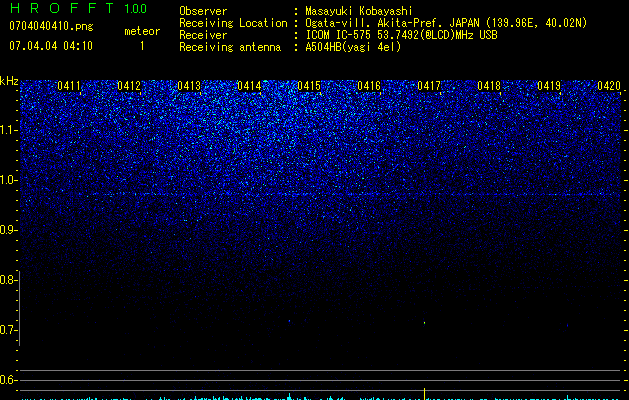The image size is (629, 400).
Task: Click ICOM IC-575 receiver details
Action: [401, 35]
